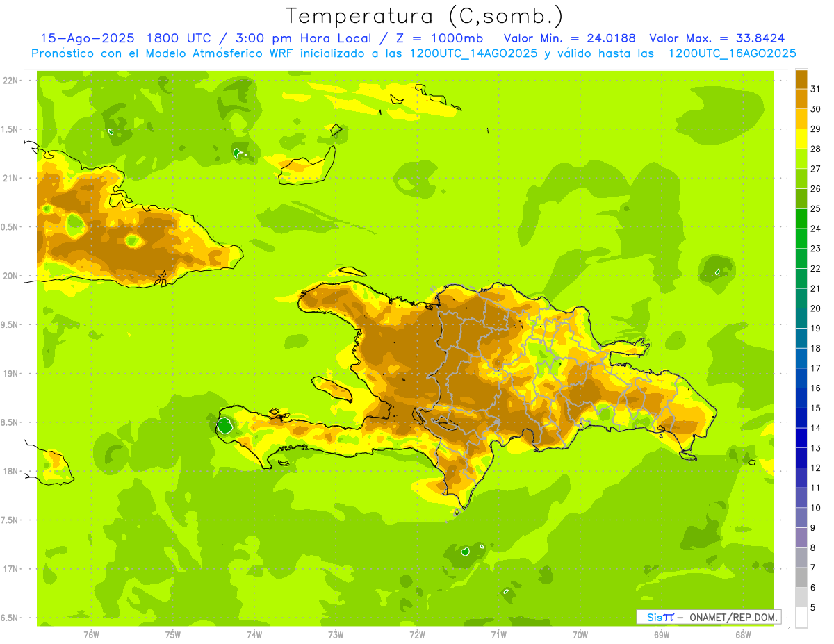Click the '19N' latitude label
The height and width of the screenshot is (644, 834).
click(10, 374)
